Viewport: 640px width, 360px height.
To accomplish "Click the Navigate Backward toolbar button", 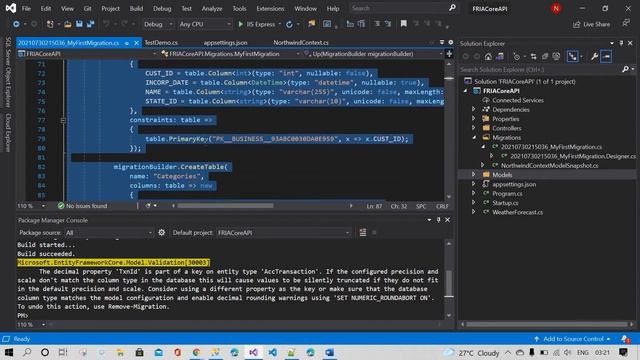I will tap(16, 24).
